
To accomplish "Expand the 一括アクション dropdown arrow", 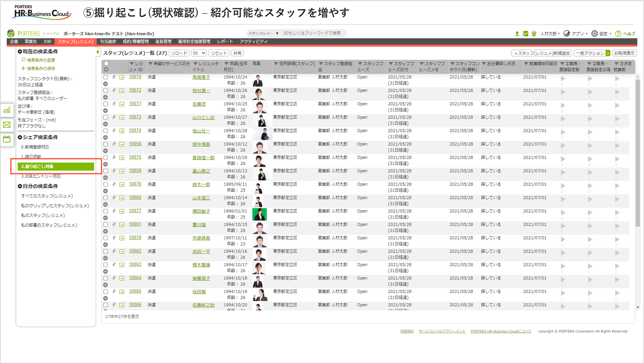I will click(608, 53).
